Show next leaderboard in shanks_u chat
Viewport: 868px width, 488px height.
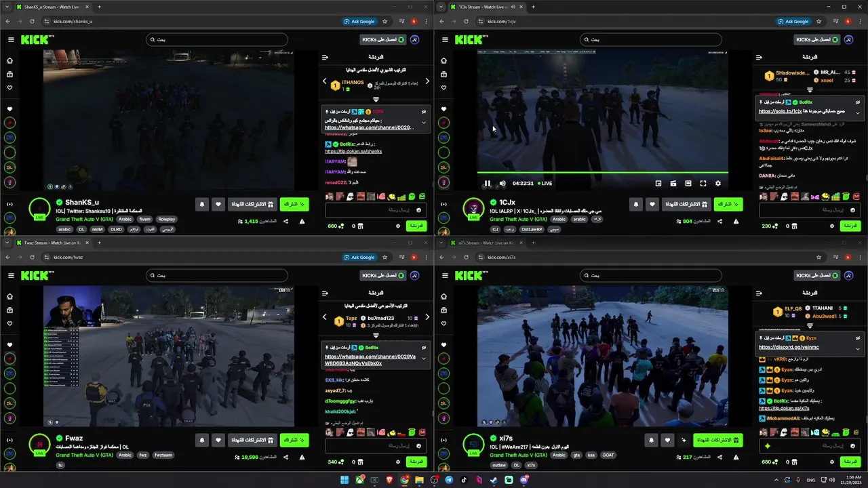tap(427, 81)
